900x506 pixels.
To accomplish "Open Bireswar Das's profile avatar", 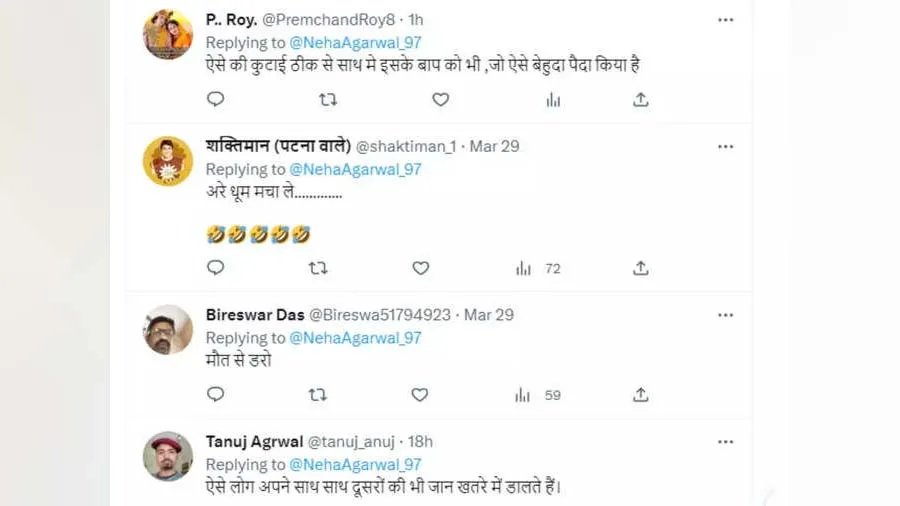I will tap(168, 329).
